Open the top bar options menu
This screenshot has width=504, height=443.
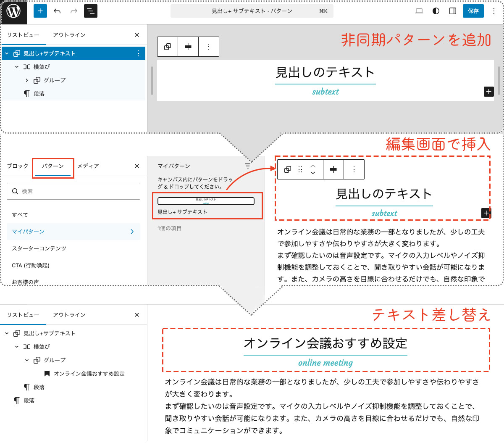point(494,11)
